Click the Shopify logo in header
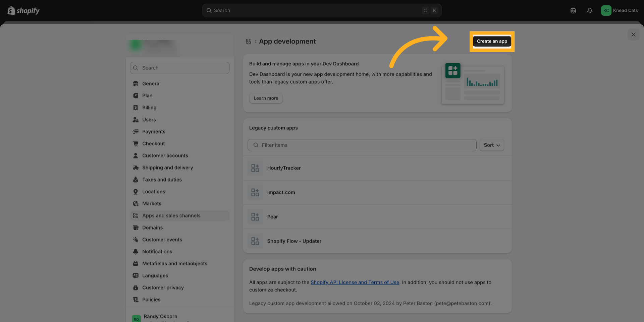 [23, 11]
